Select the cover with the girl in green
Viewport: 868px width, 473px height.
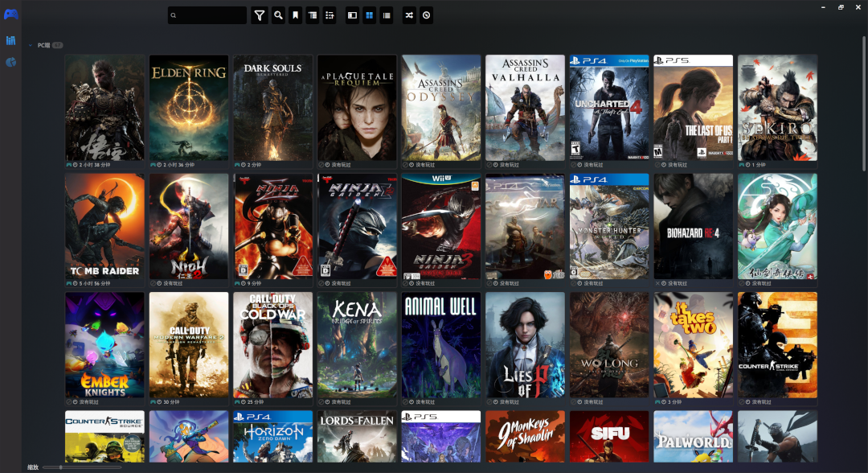pos(778,226)
